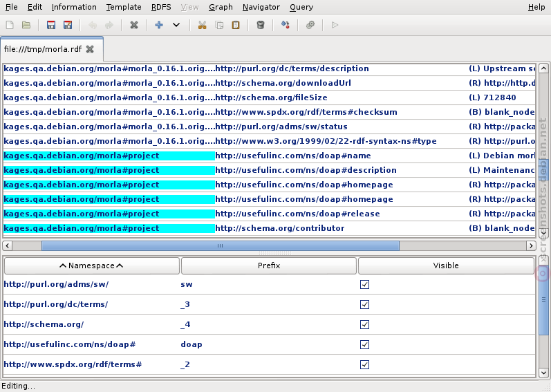
Task: Toggle Visible checkbox for the doap namespace
Action: (365, 344)
